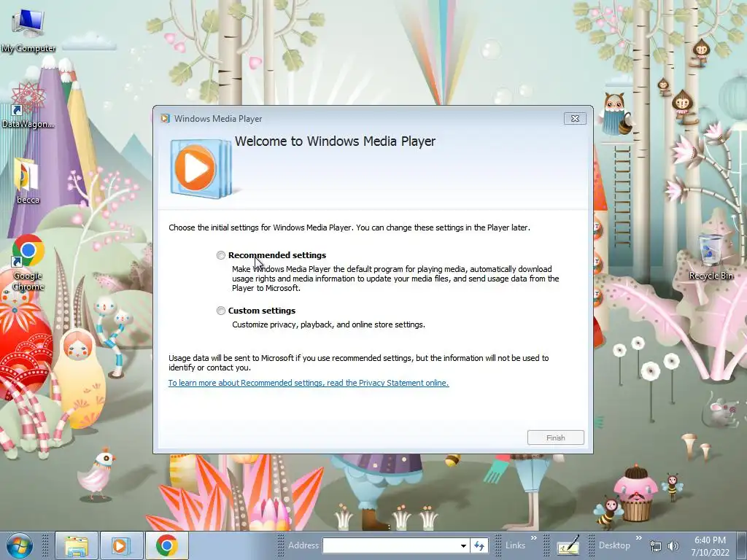Click the 'Choose the initial settings' instruction text
Screen dimensions: 747x560
point(349,227)
